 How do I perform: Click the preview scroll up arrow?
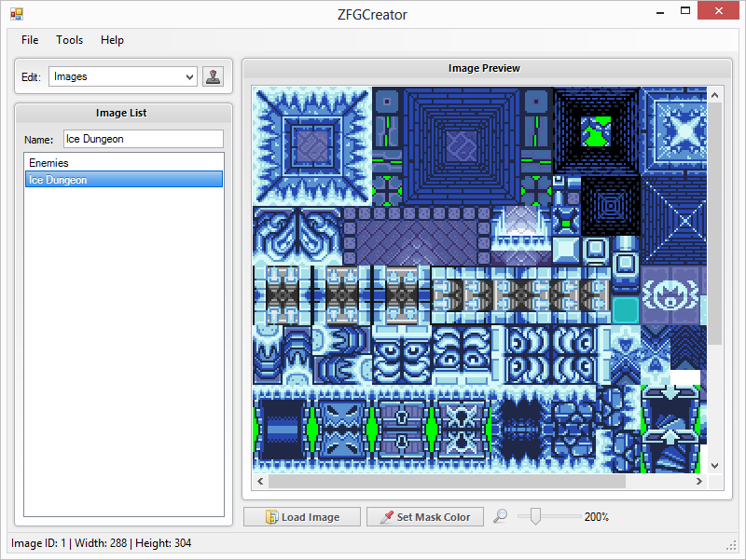(714, 95)
